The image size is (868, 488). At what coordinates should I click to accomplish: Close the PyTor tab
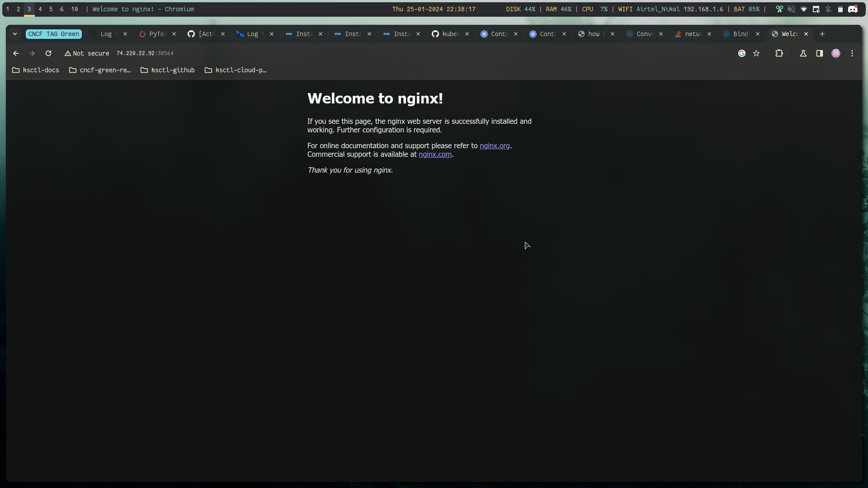coord(174,34)
